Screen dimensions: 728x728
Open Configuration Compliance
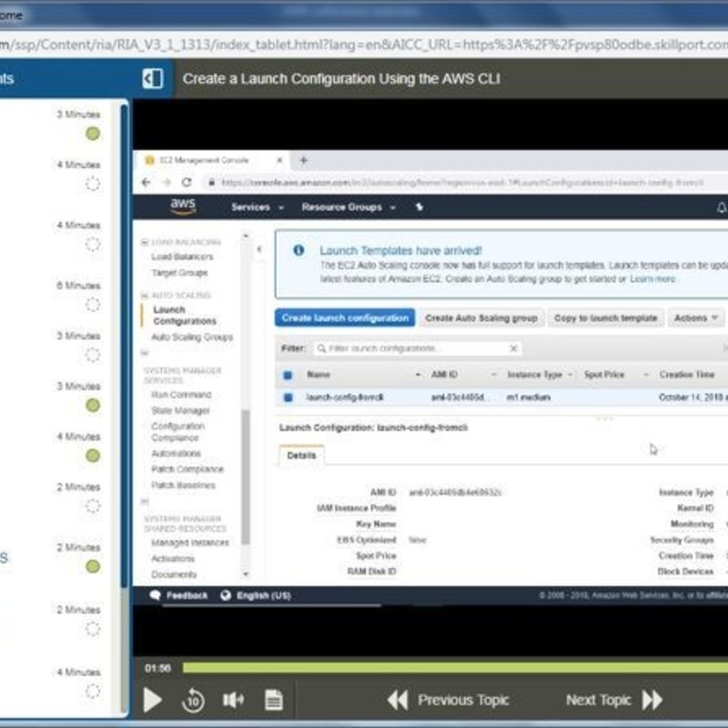coord(177,431)
